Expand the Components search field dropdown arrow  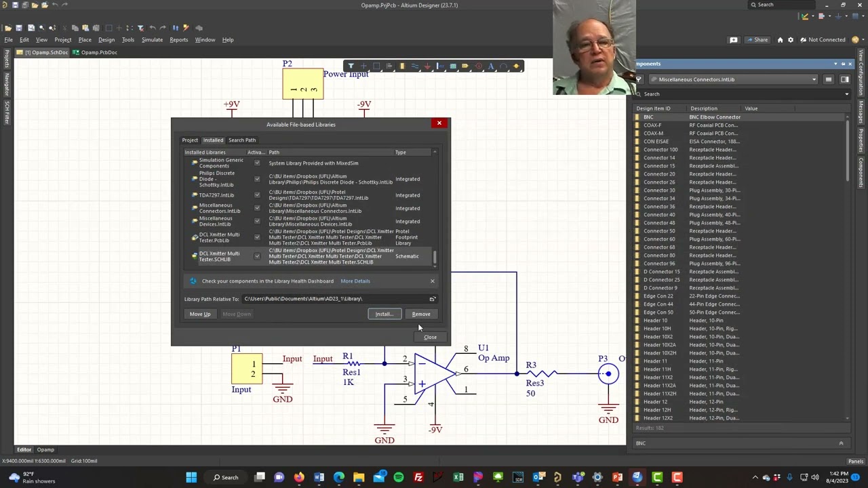[846, 94]
